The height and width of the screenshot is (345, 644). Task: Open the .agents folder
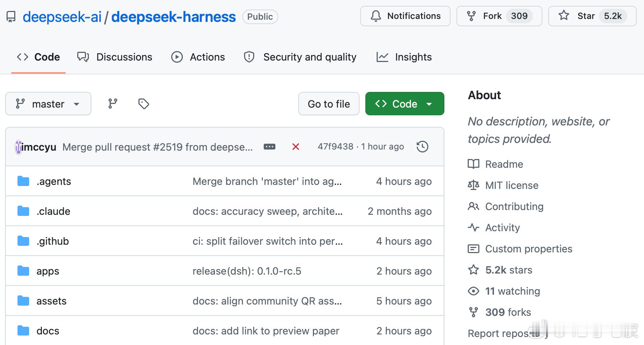[54, 181]
